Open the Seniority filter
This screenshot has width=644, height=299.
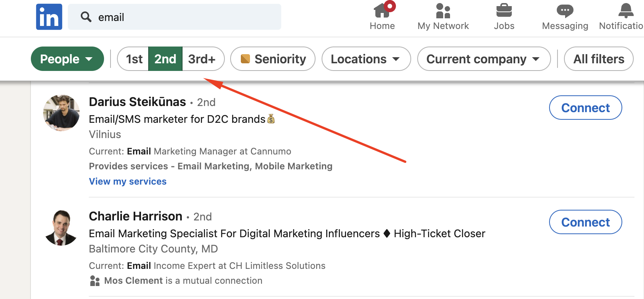point(272,59)
